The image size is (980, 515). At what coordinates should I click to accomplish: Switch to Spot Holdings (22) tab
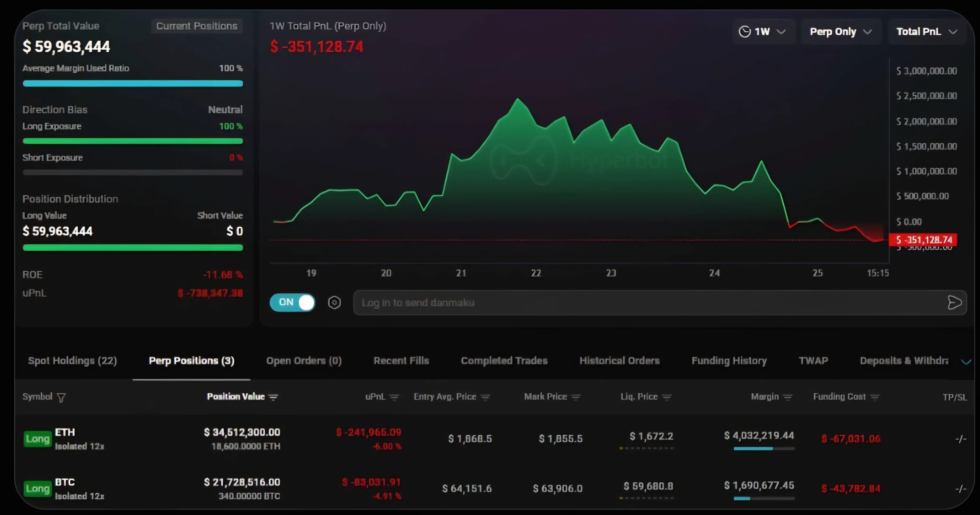pyautogui.click(x=72, y=361)
